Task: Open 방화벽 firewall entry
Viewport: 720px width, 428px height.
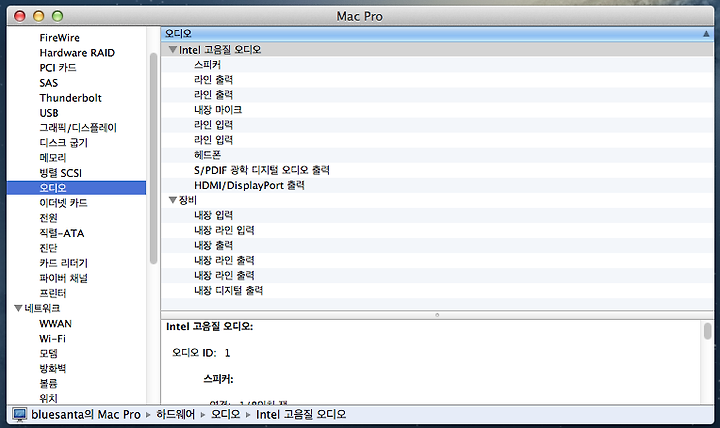Action: pos(53,369)
